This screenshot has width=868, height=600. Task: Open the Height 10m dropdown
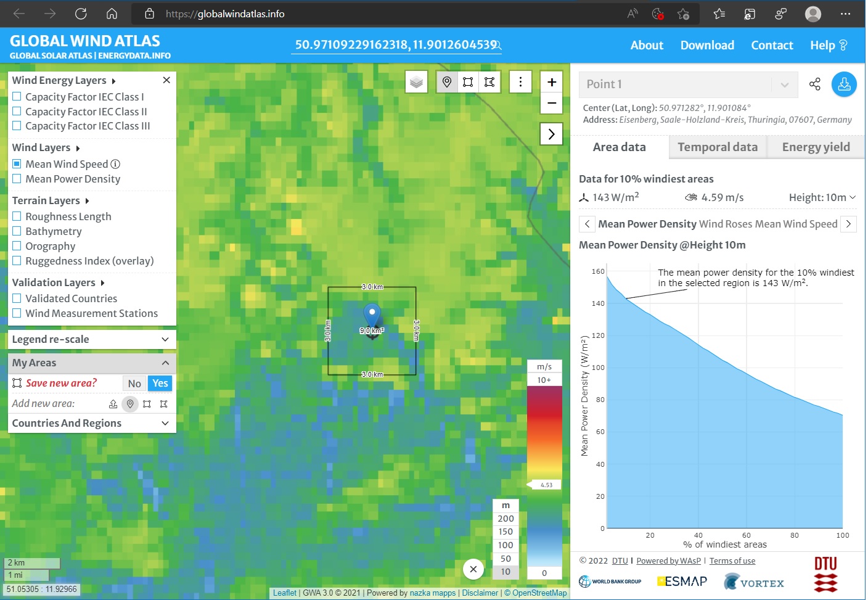coord(822,197)
